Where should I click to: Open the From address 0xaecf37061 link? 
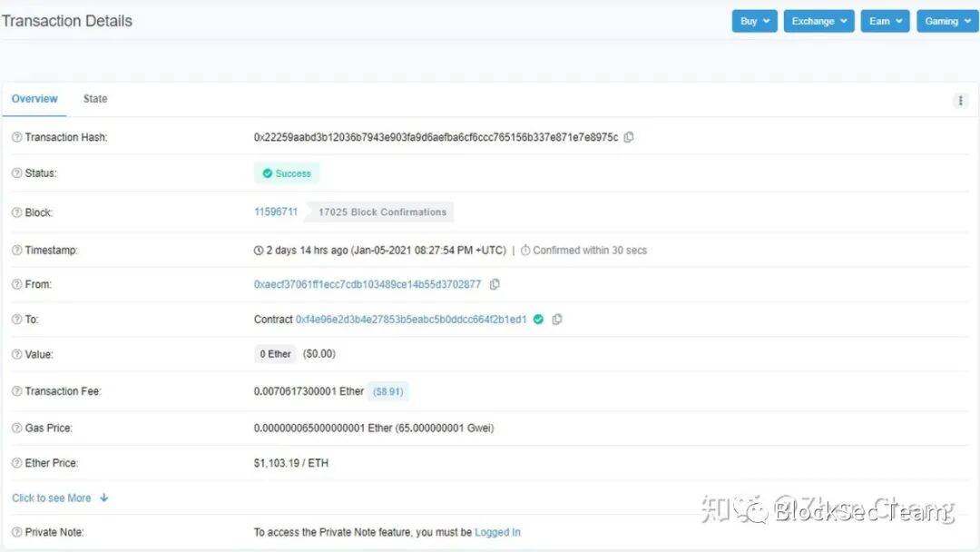coord(367,284)
